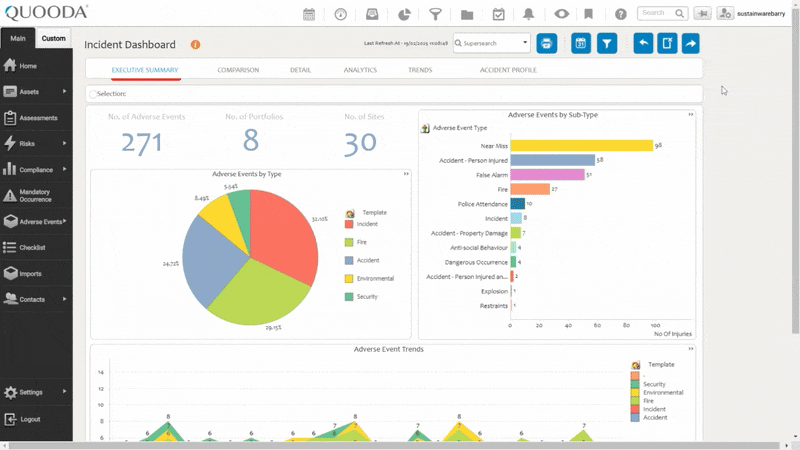Screen dimensions: 800x450
Task: Expand the Assets submenu arrow
Action: click(64, 91)
